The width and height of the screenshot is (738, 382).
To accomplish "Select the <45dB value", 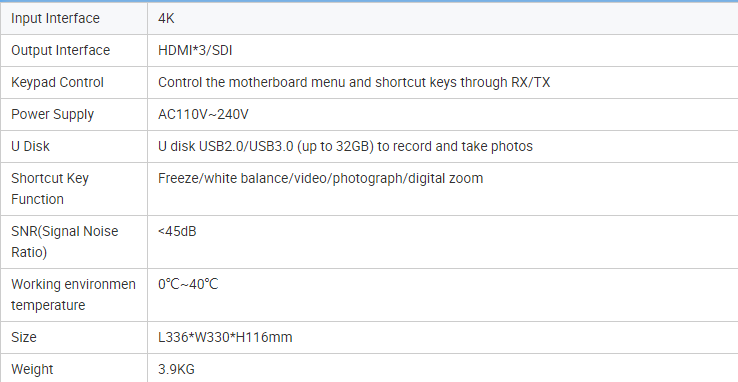I will [x=177, y=231].
